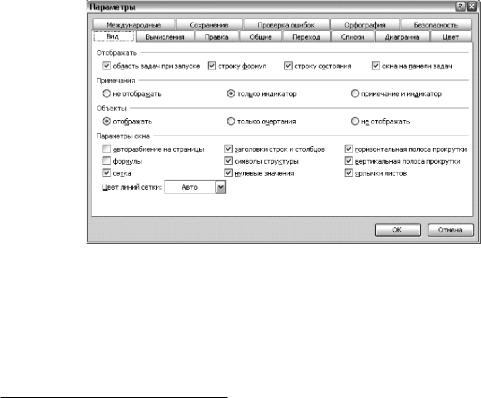Uncheck строку формул checkbox

point(212,66)
